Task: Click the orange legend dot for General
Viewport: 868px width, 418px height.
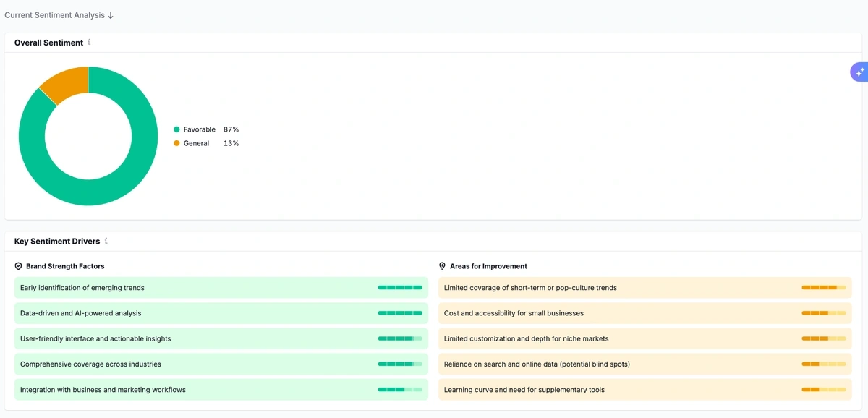Action: [x=176, y=143]
